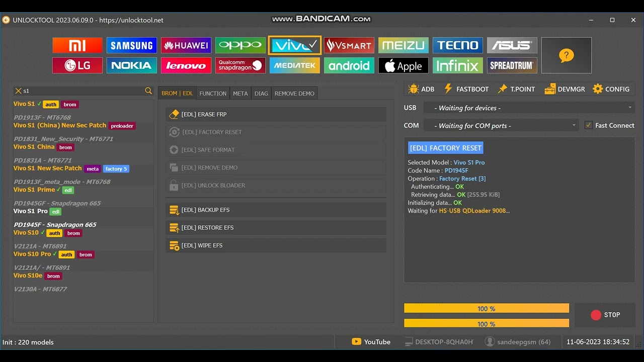Viewport: 644px width, 362px height.
Task: Select the Vivo brand icon
Action: pyautogui.click(x=295, y=45)
